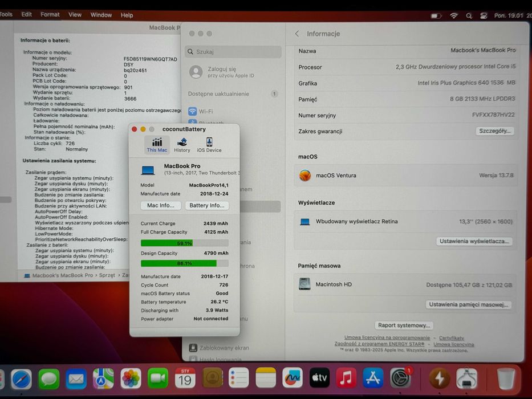Click the Macintosh HD drive icon
Image resolution: width=532 pixels, height=399 pixels.
pos(304,284)
